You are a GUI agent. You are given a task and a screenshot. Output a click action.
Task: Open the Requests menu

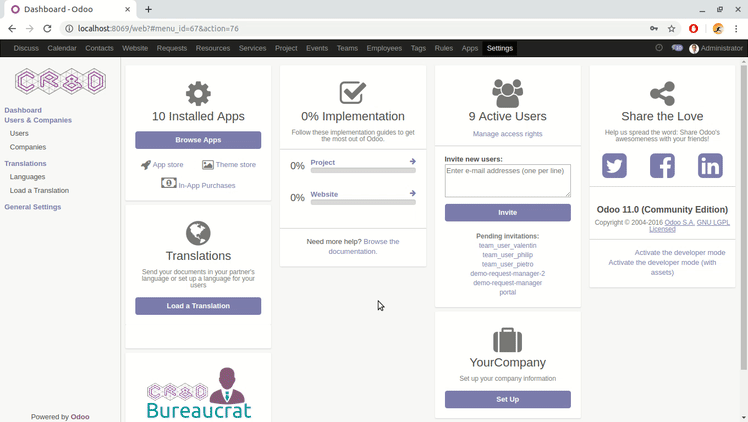click(x=172, y=48)
